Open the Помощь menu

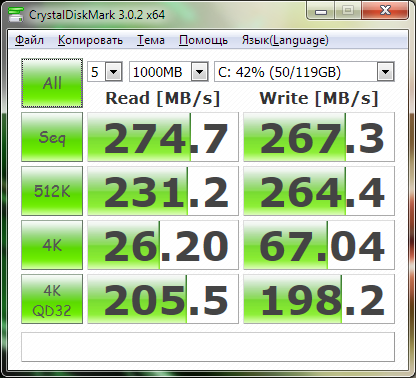pos(203,40)
